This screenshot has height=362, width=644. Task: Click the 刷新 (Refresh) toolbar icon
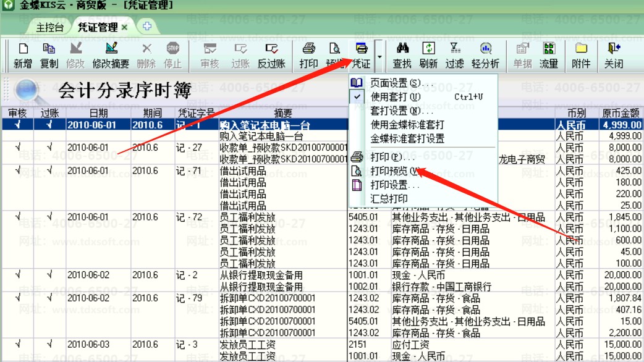428,55
